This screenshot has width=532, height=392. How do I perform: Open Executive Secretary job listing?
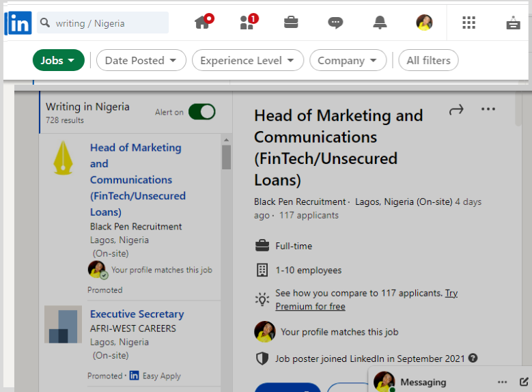(x=137, y=314)
